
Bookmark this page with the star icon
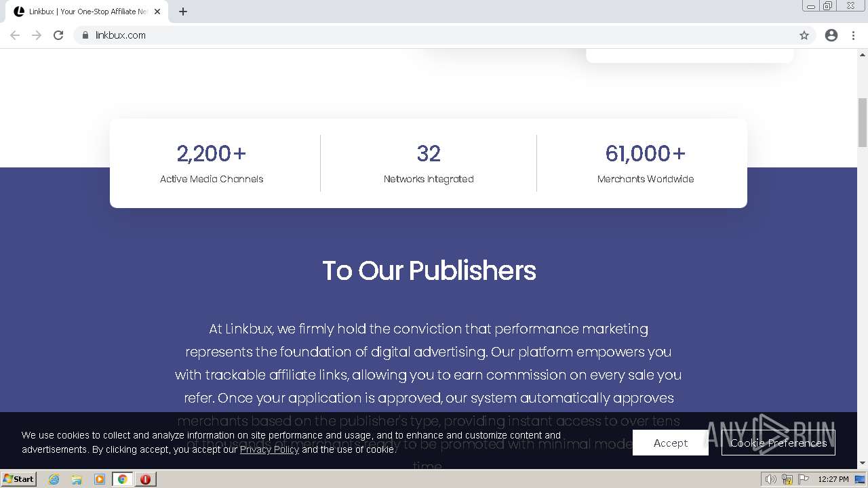coord(804,35)
